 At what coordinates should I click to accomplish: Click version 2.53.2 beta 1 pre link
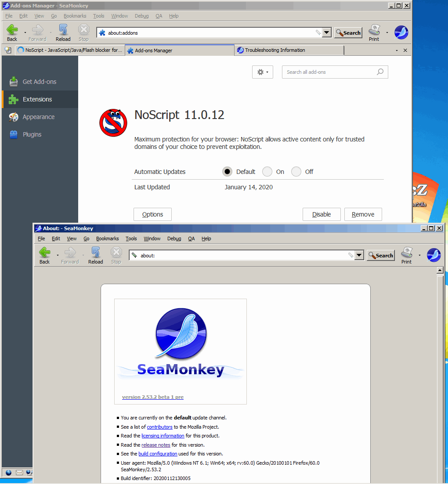point(153,397)
